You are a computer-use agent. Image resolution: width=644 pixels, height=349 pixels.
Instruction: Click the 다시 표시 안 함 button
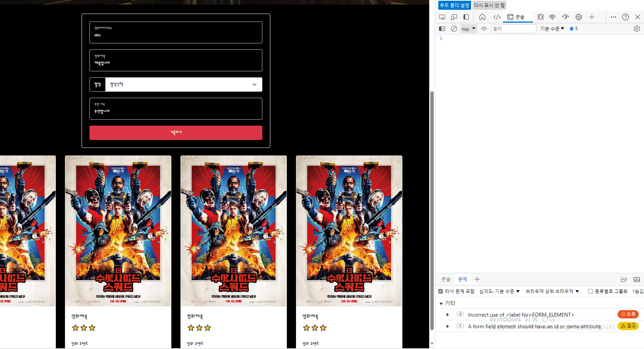coord(490,5)
